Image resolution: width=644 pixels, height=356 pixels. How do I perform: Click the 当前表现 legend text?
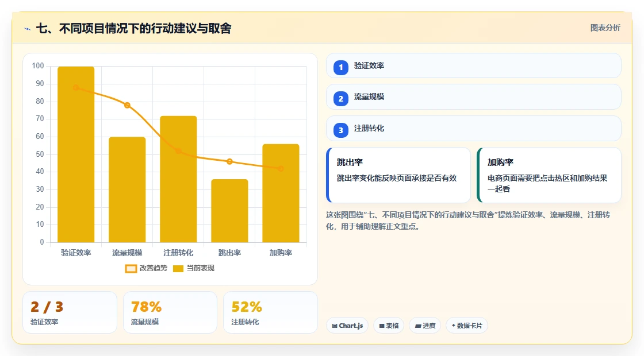point(201,268)
